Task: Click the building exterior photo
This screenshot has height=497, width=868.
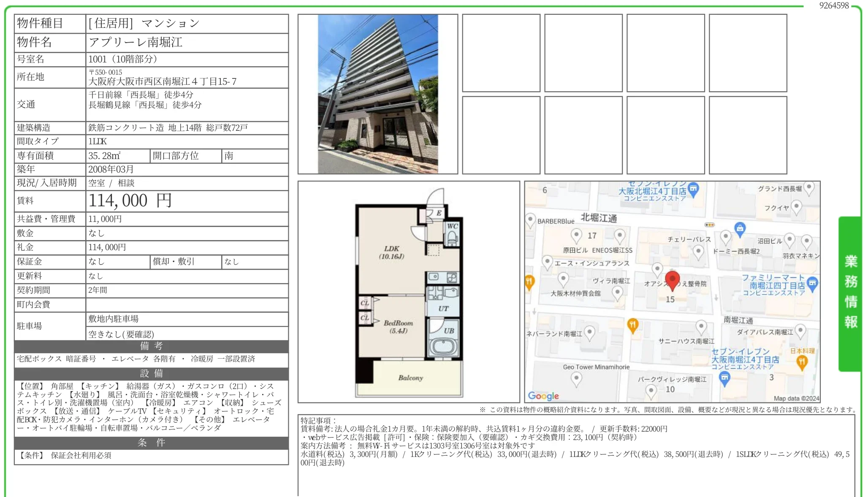Action: [377, 94]
